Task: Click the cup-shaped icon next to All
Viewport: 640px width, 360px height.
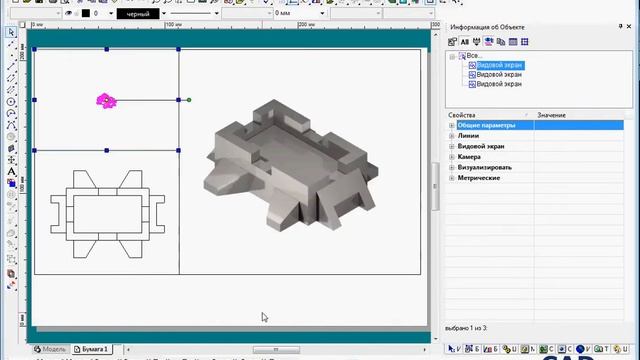Action: pyautogui.click(x=476, y=42)
